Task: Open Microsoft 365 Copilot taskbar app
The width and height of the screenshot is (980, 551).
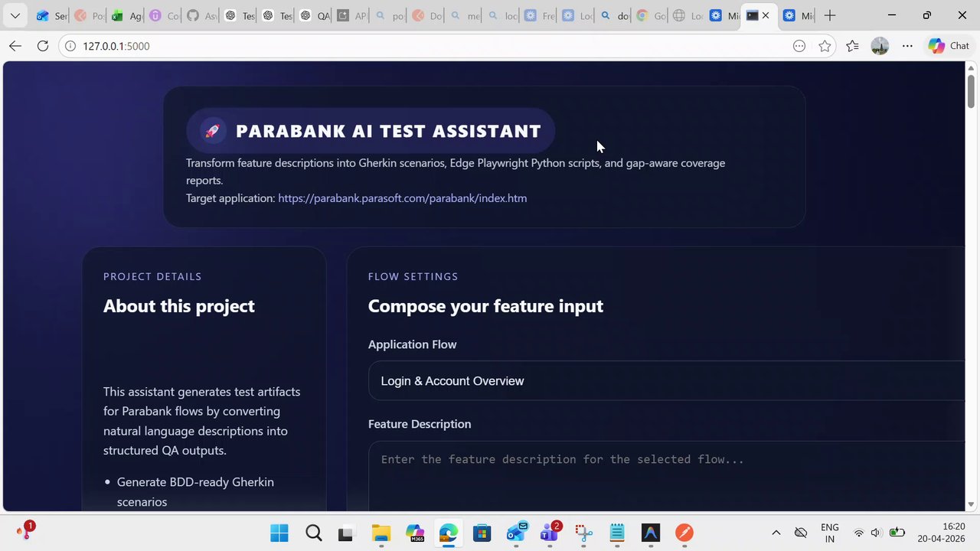Action: [415, 533]
